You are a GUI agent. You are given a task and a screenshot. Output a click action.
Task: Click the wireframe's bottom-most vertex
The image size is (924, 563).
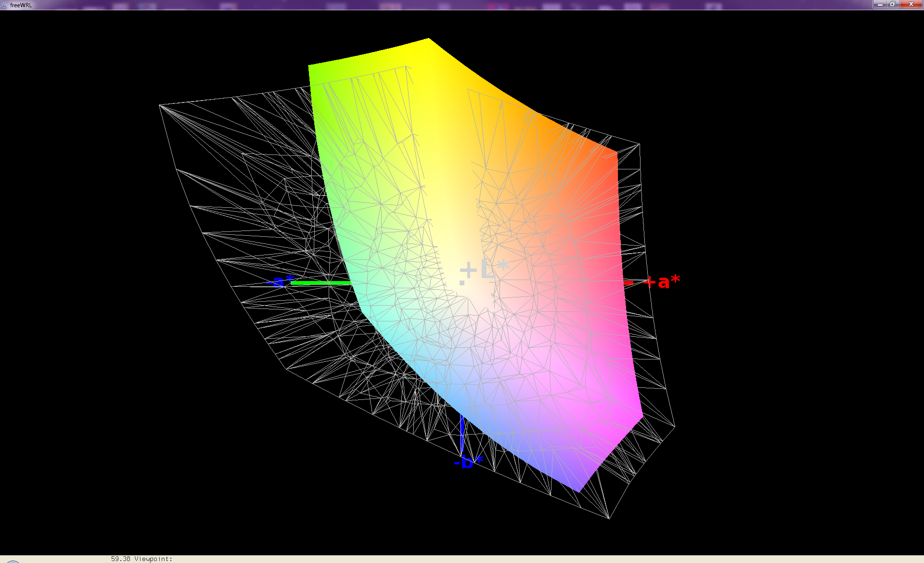tap(609, 518)
